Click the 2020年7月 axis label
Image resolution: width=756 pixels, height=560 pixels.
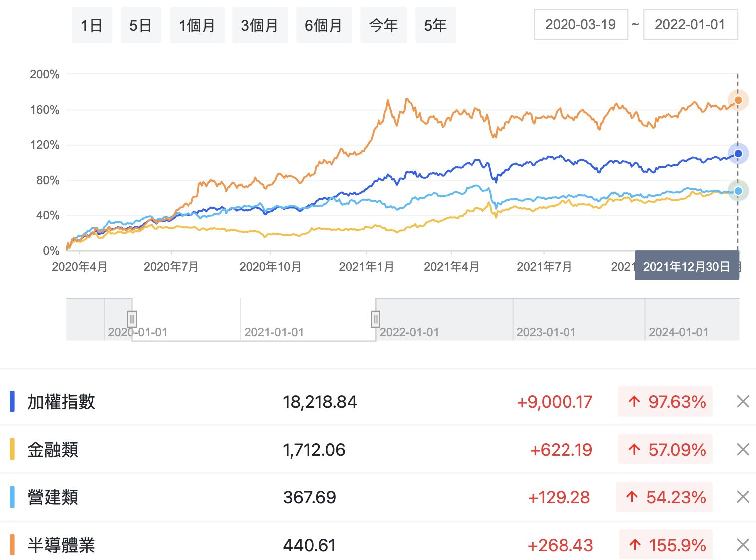pyautogui.click(x=171, y=267)
